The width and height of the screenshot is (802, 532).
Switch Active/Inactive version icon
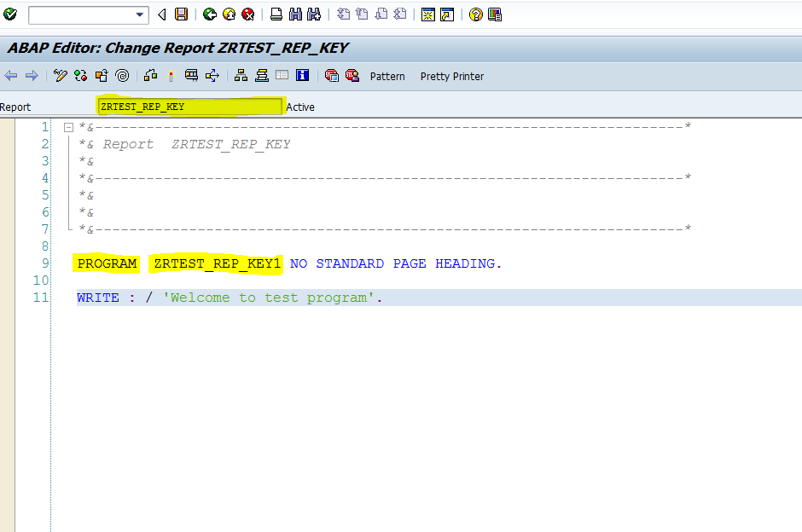point(80,76)
